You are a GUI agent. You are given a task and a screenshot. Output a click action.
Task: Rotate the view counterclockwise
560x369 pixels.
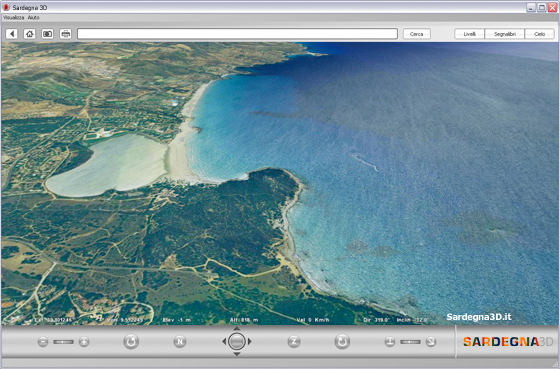pos(131,341)
